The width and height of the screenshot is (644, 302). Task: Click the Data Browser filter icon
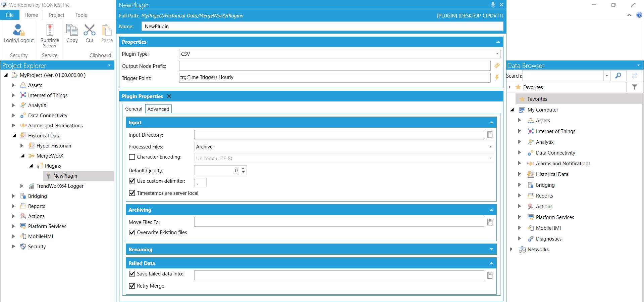pos(635,87)
